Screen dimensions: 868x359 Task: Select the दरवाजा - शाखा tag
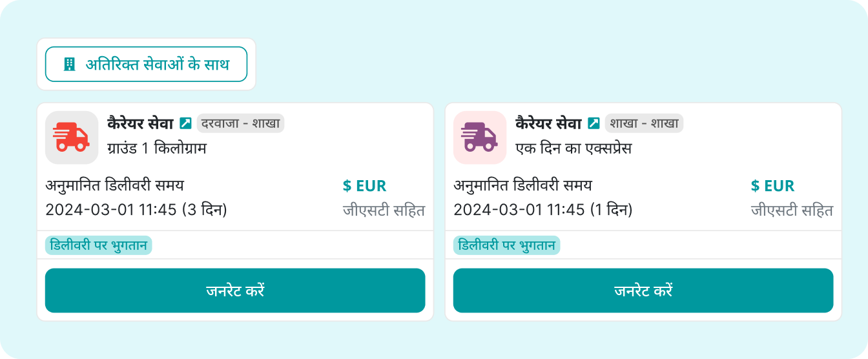coord(240,123)
